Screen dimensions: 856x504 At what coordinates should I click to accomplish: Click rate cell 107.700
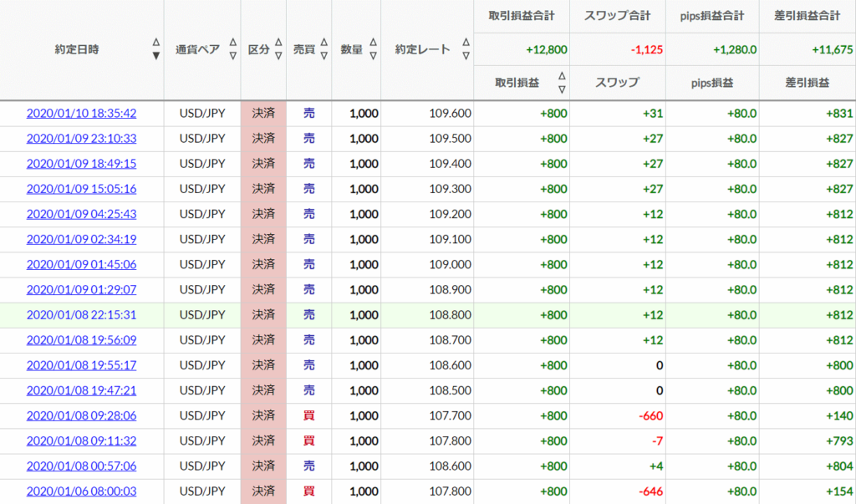pyautogui.click(x=450, y=415)
